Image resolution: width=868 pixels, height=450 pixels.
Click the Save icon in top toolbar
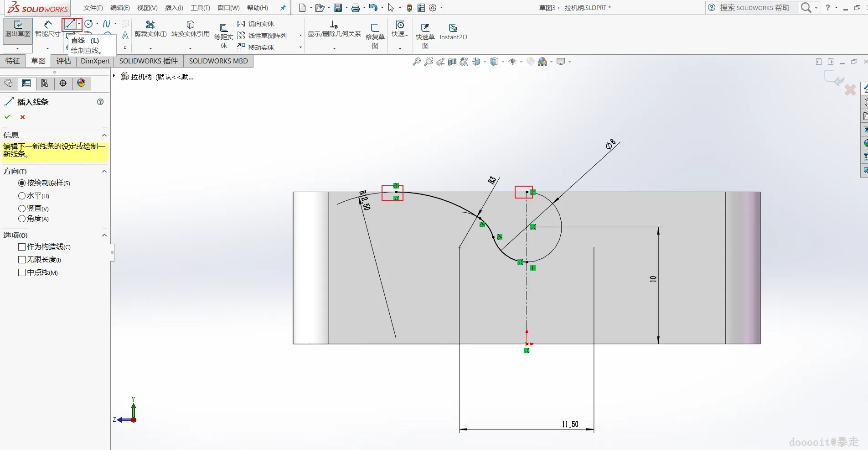[337, 8]
